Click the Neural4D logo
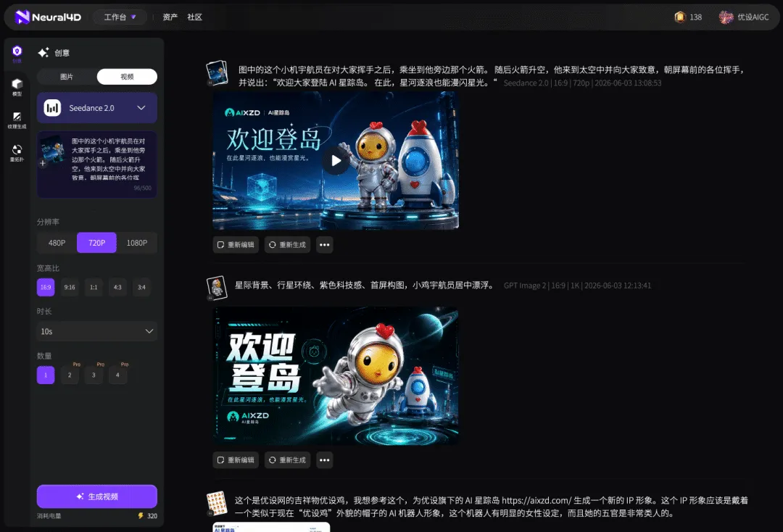 tap(48, 17)
